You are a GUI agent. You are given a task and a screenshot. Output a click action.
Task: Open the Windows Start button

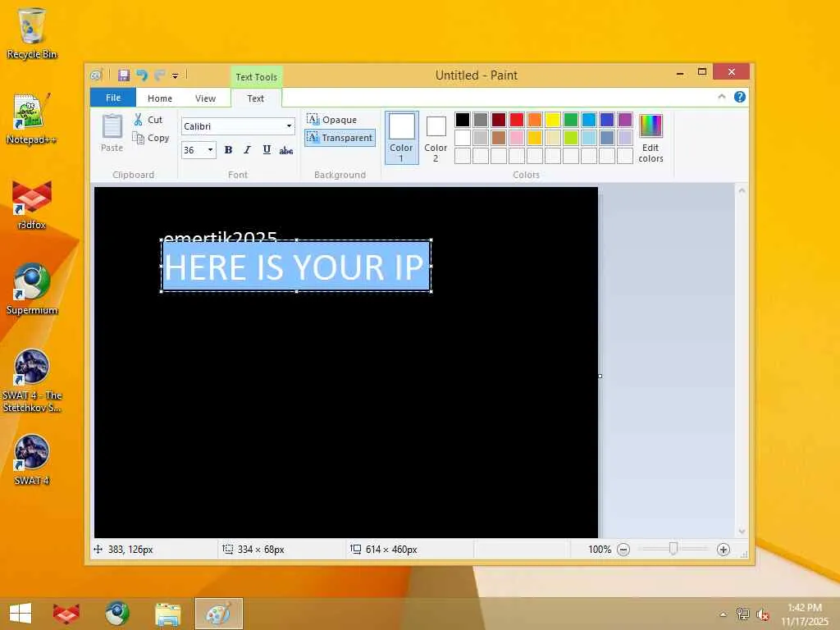pyautogui.click(x=21, y=614)
